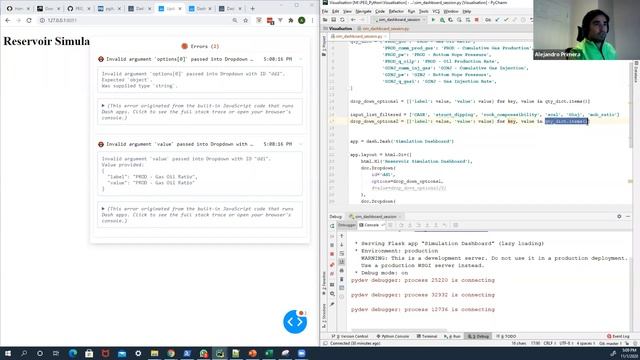The width and height of the screenshot is (640, 360).
Task: Open Chrome three-dot menu
Action: (x=313, y=20)
